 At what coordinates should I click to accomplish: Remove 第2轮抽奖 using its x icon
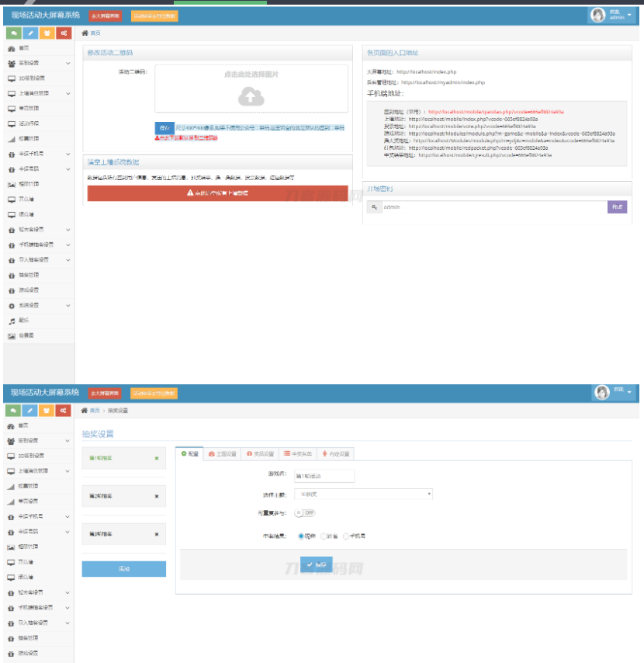[156, 495]
